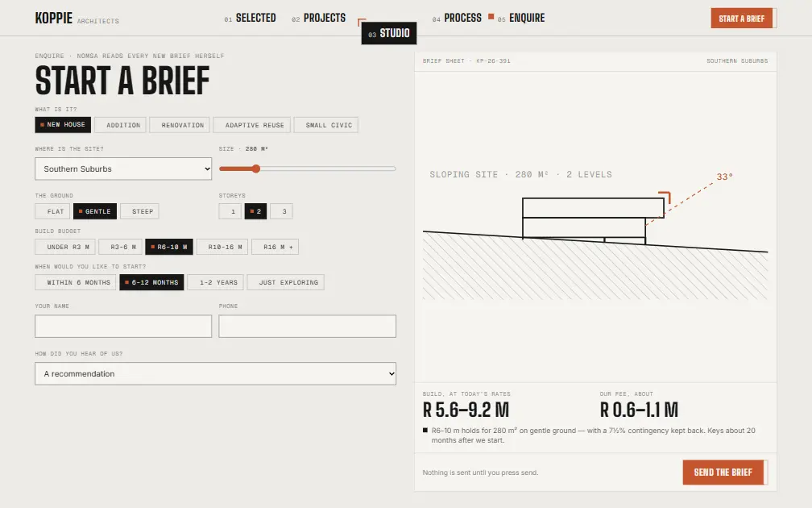
Task: Click the Southern Suburbs sheet header text
Action: tap(737, 61)
